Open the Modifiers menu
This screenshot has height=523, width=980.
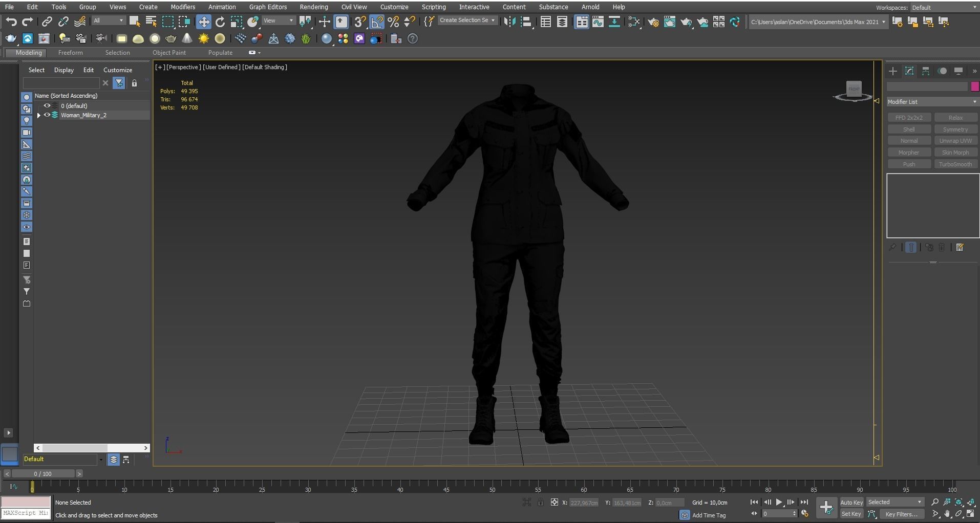pyautogui.click(x=183, y=7)
